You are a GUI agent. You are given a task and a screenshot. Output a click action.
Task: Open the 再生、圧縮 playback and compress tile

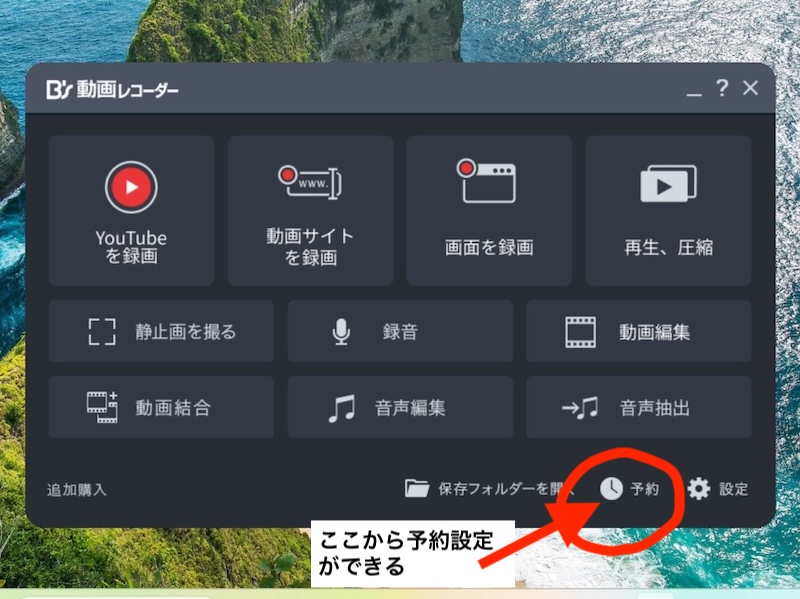tap(668, 210)
